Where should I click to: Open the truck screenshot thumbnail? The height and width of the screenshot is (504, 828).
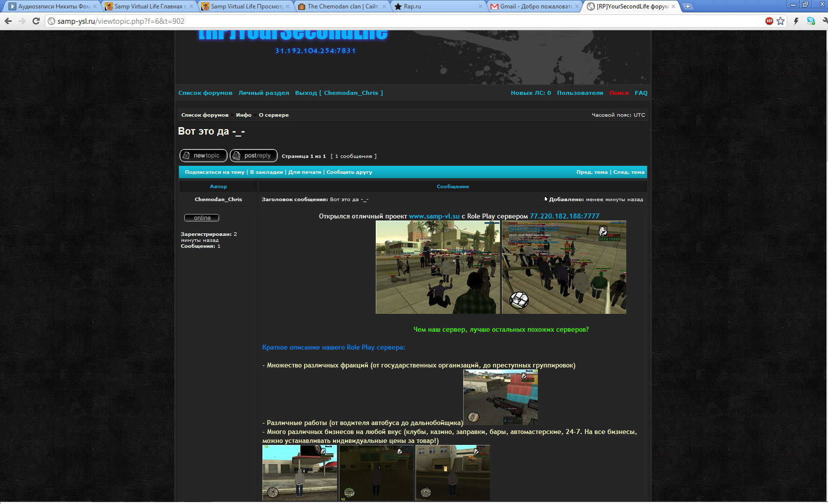point(500,397)
